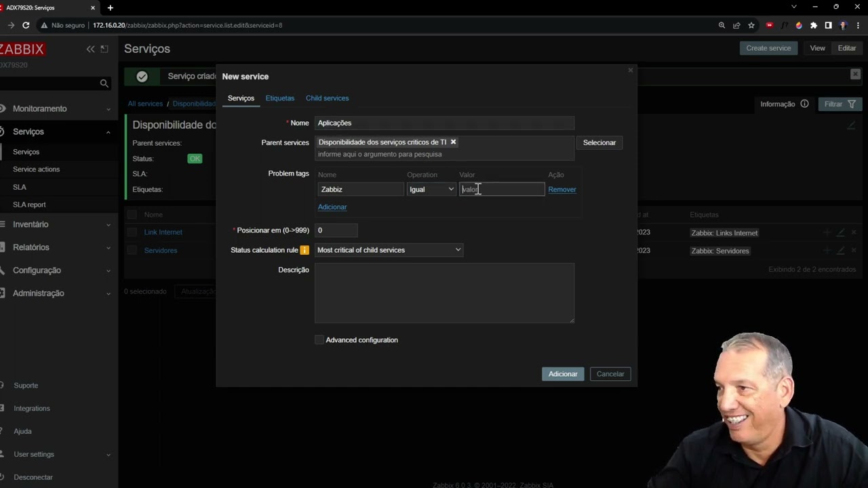Expand the Inventário menu section

coord(58,224)
